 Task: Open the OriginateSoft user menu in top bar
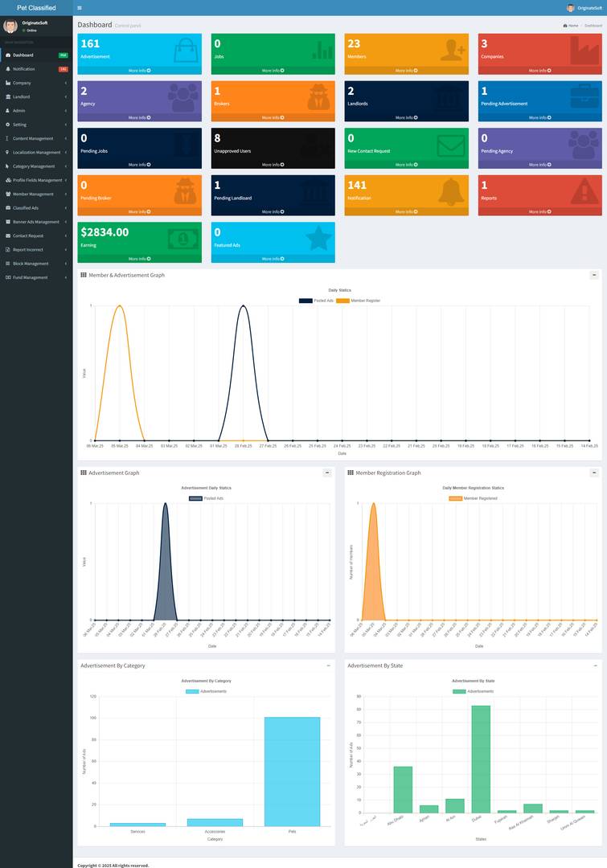click(583, 8)
